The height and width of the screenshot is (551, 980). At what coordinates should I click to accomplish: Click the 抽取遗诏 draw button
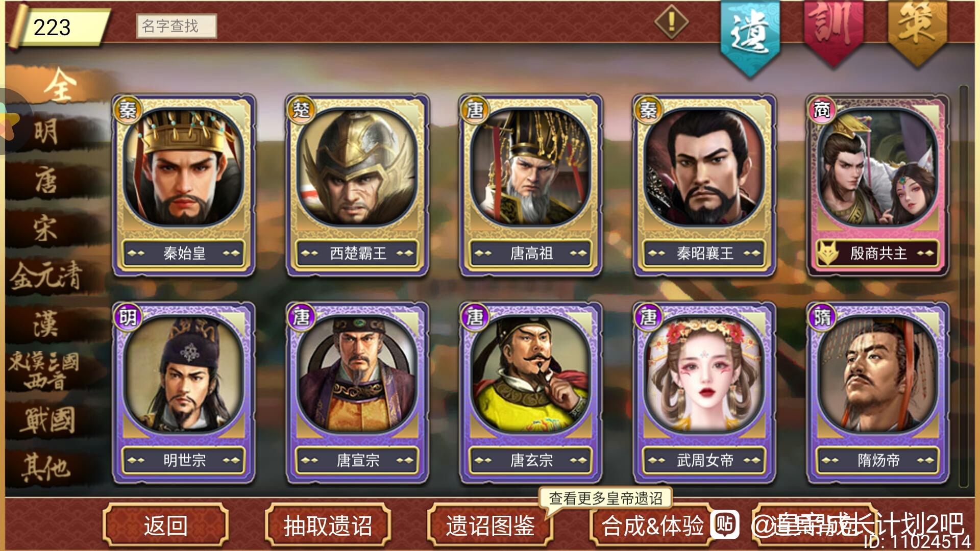[x=328, y=525]
